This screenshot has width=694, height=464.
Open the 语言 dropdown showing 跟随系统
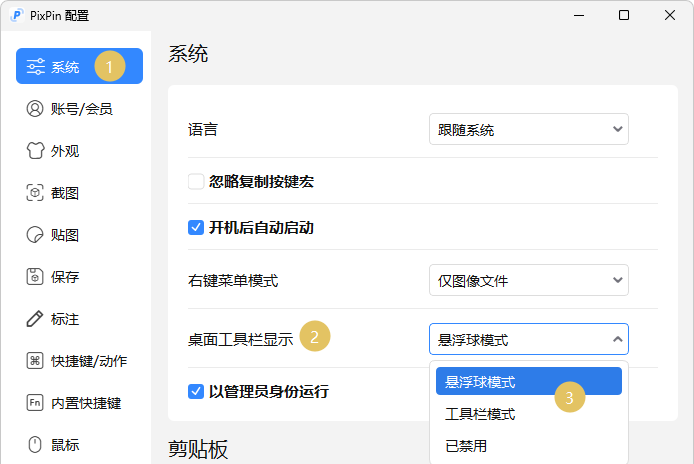[x=529, y=129]
